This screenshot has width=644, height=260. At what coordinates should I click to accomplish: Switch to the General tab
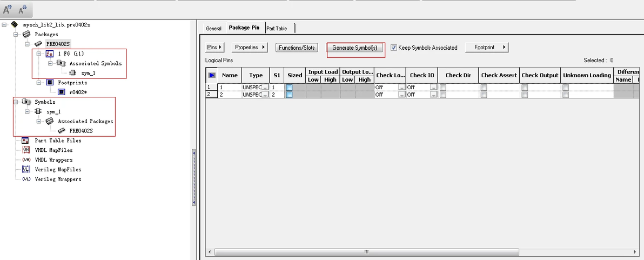pyautogui.click(x=213, y=28)
